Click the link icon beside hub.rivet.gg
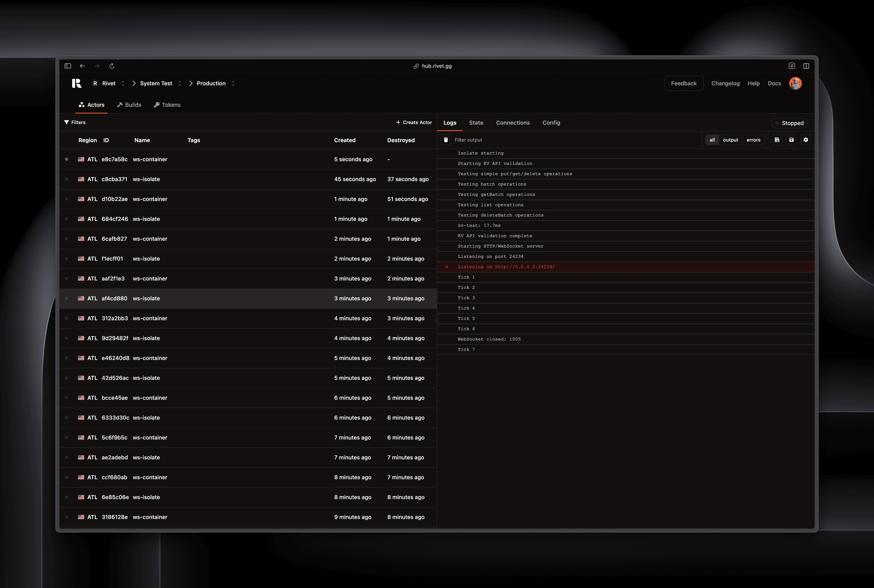The image size is (874, 588). click(x=416, y=66)
